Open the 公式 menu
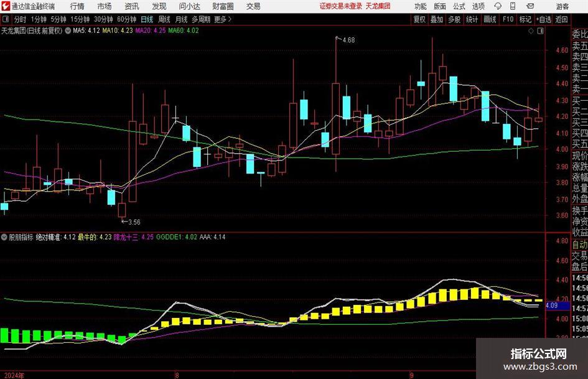This screenshot has height=379, width=588. [x=459, y=6]
